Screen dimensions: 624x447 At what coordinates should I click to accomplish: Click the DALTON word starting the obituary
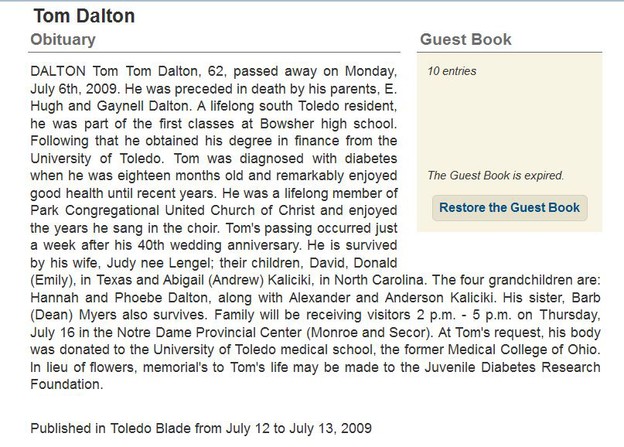(x=58, y=71)
